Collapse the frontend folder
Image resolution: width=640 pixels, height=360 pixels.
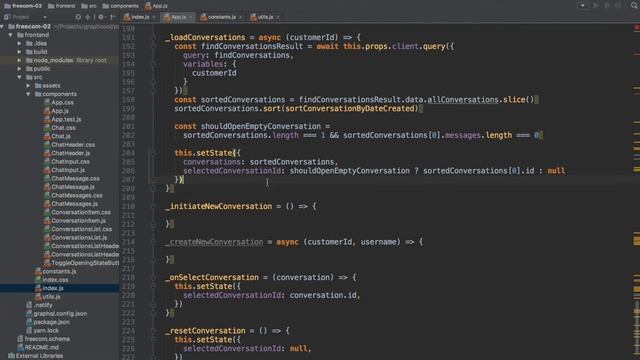point(11,35)
